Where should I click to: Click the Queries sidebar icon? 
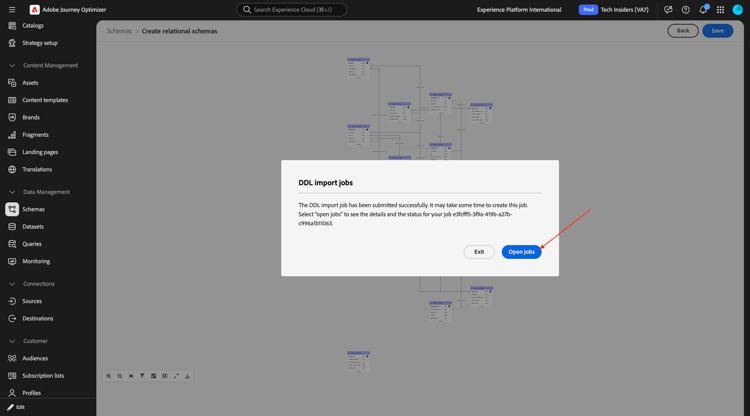12,244
